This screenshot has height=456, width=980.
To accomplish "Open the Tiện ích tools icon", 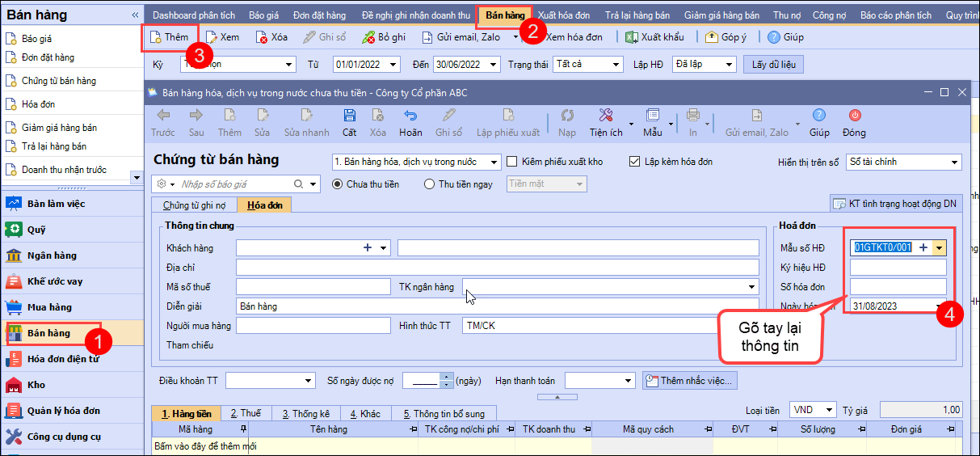I will (606, 116).
